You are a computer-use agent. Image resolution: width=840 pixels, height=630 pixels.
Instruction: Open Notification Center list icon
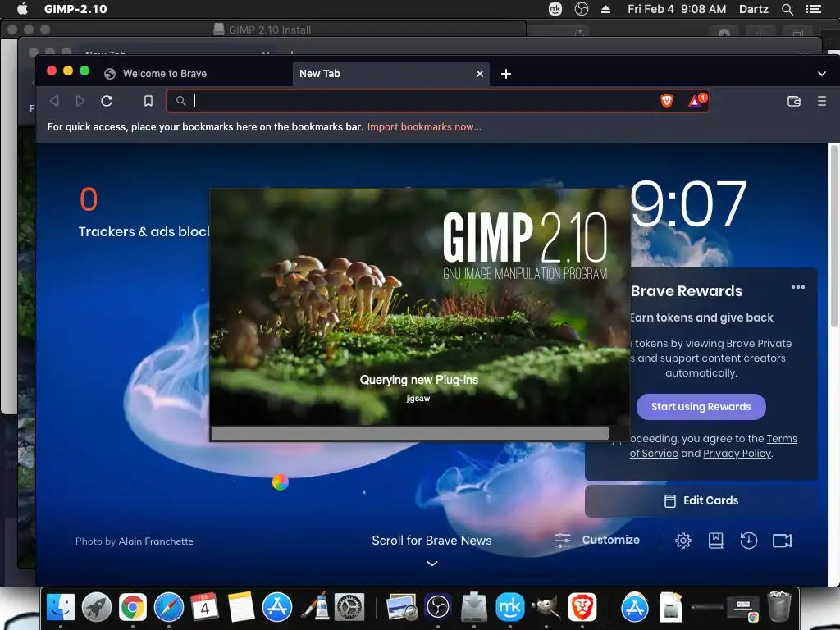[814, 8]
